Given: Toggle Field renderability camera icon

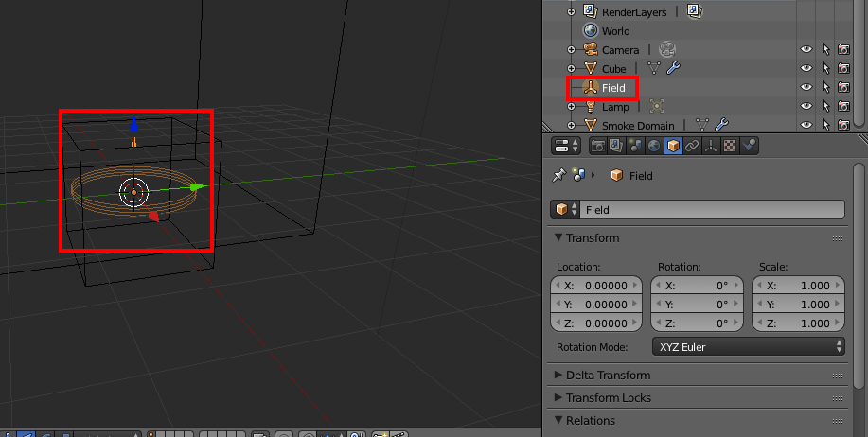Looking at the screenshot, I should pyautogui.click(x=843, y=87).
